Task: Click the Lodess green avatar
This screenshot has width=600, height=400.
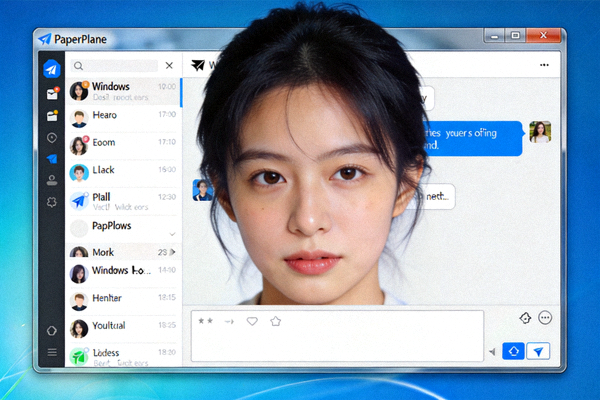Action: [x=79, y=356]
